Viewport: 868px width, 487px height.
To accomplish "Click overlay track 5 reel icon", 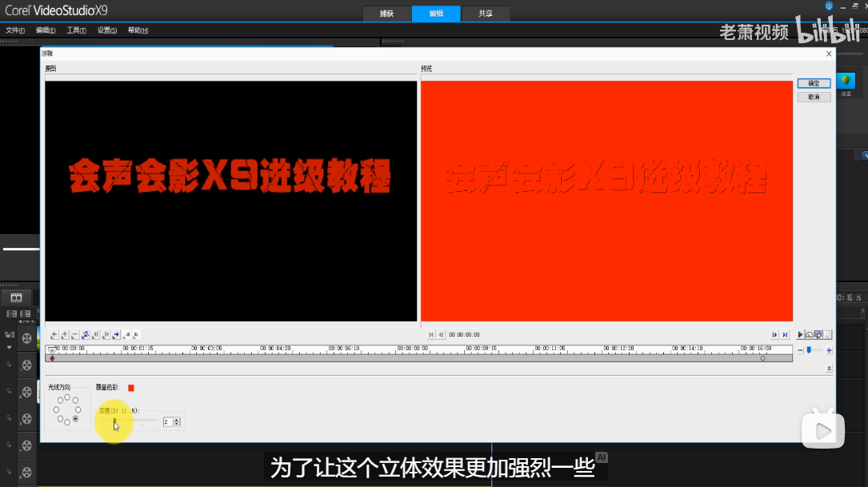I will (26, 473).
